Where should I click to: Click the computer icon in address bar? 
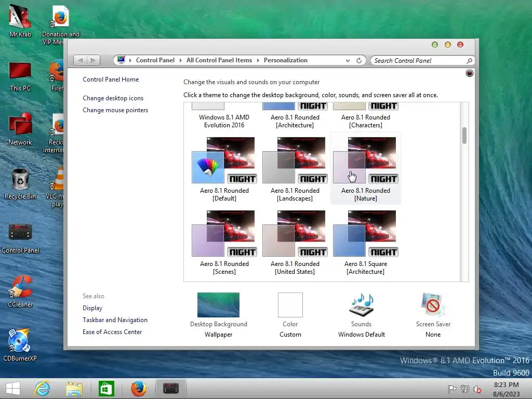pos(121,60)
